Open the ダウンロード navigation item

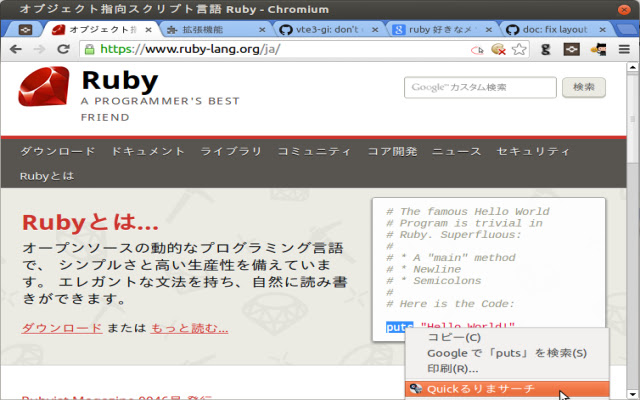point(58,151)
